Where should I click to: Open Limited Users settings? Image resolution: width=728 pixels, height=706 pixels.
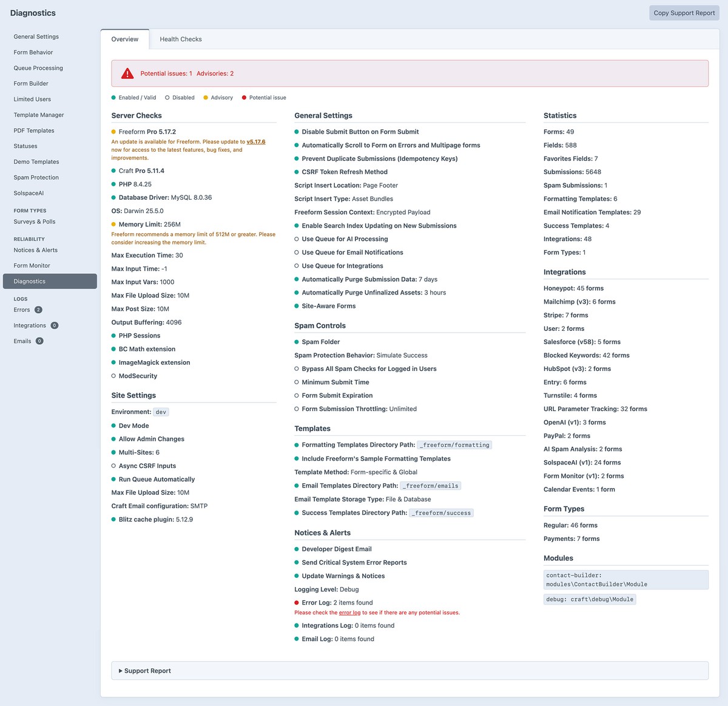point(32,99)
